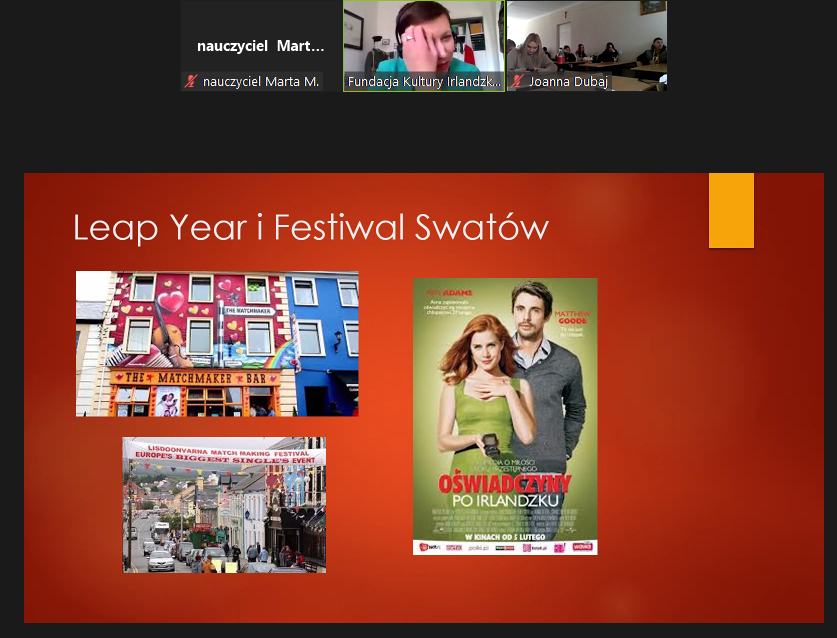837x638 pixels.
Task: Click Joanna Dubaj's muted microphone icon
Action: tap(517, 82)
